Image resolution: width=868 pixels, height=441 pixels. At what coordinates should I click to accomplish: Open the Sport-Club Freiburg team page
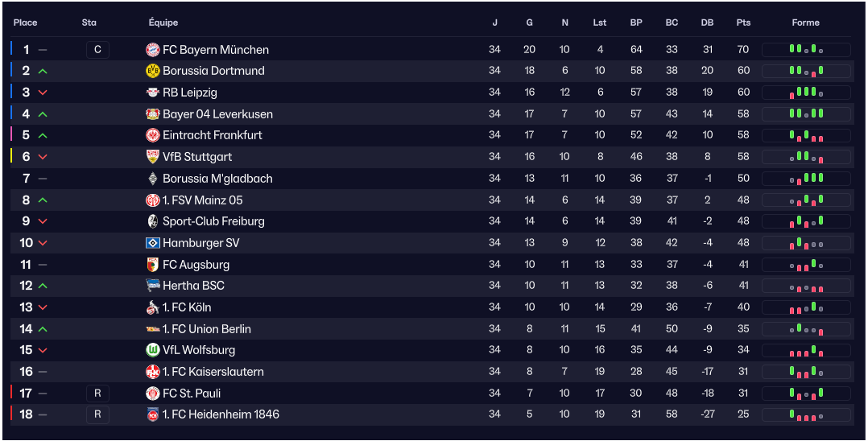point(213,221)
